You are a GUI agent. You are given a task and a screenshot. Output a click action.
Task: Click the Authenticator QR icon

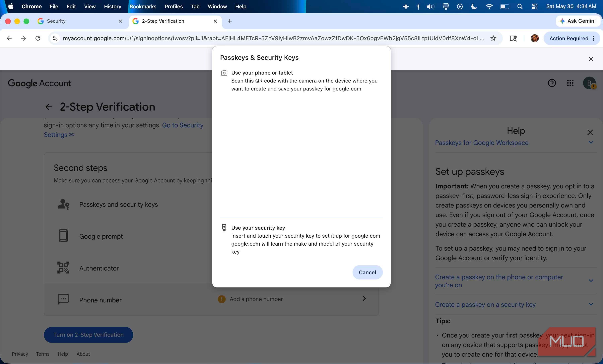[x=63, y=268]
